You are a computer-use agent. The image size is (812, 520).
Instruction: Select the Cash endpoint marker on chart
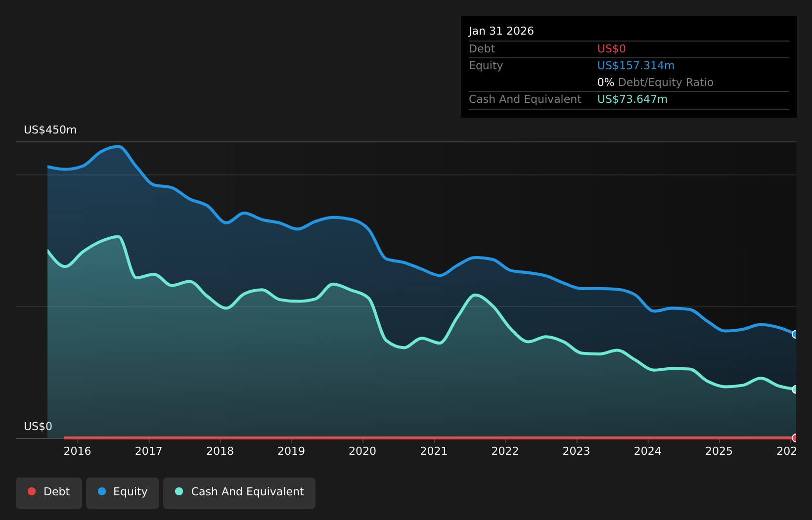(x=796, y=390)
